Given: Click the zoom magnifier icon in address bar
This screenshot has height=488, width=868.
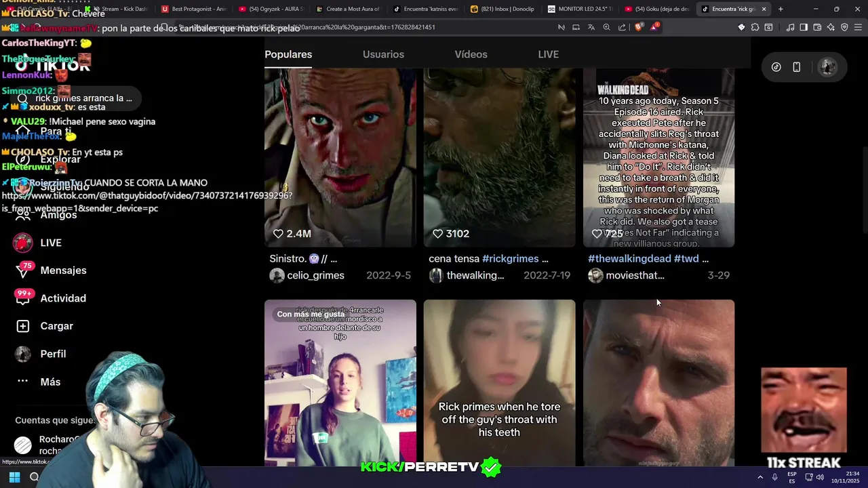Looking at the screenshot, I should point(606,27).
